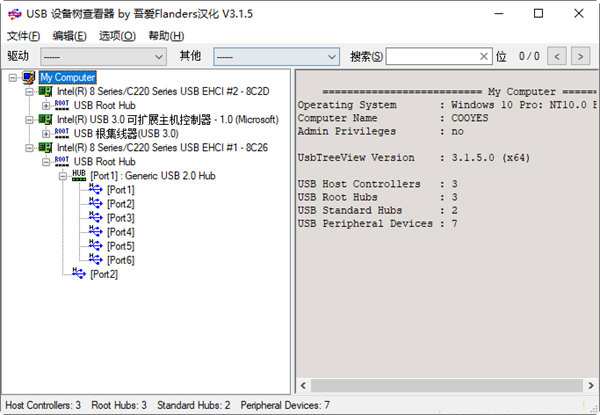Select [Port4] in the device tree
Viewport: 600px width, 415px height.
point(120,232)
